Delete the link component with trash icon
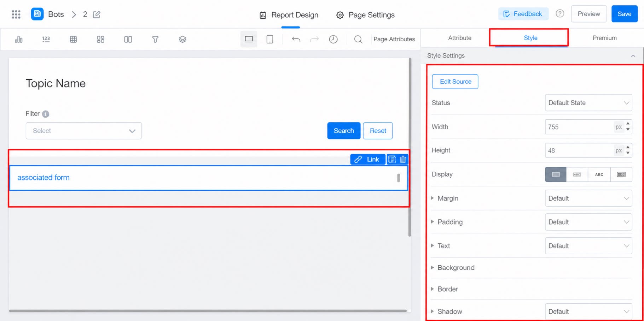The image size is (644, 321). [x=403, y=160]
